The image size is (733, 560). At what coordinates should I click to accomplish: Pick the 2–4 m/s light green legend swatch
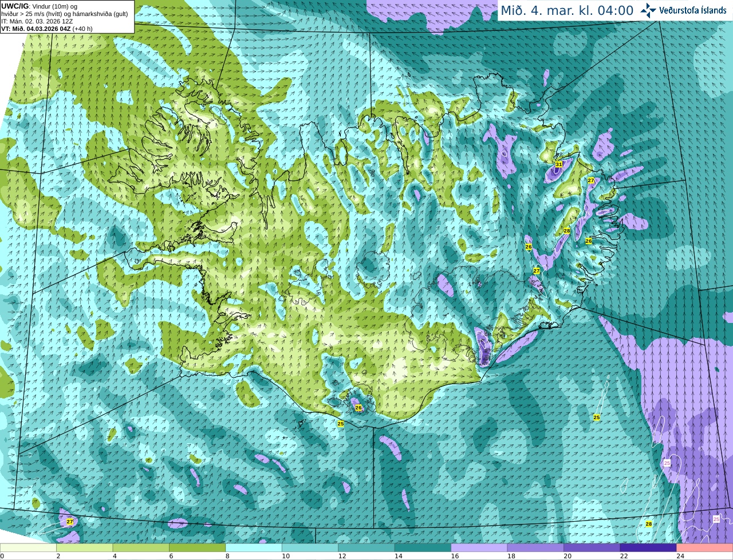(x=85, y=547)
